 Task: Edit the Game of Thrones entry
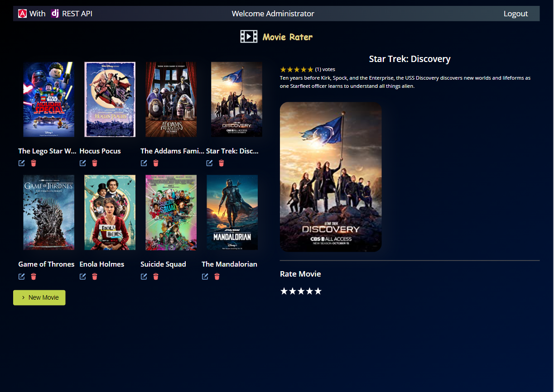[21, 276]
